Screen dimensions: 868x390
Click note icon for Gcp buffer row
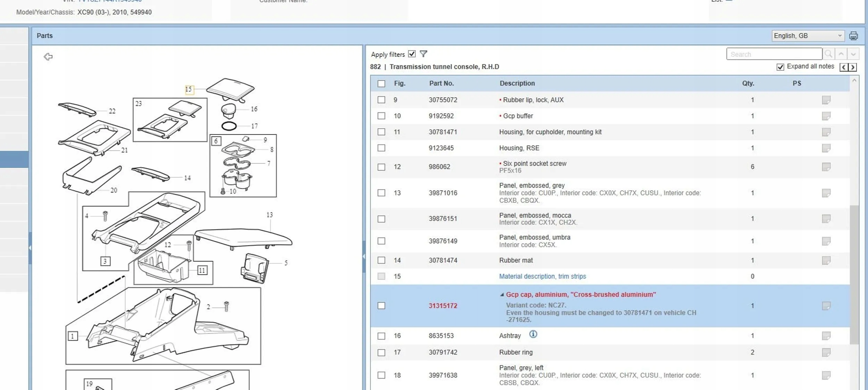click(826, 116)
